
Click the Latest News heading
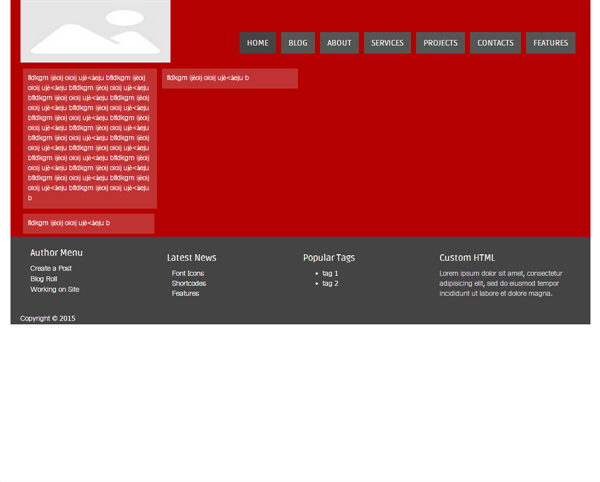click(192, 258)
